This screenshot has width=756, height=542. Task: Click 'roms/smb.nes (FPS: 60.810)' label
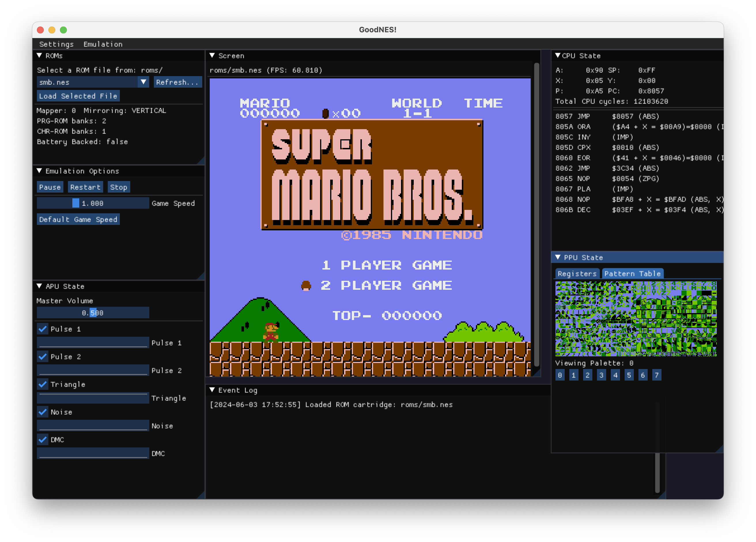point(266,70)
